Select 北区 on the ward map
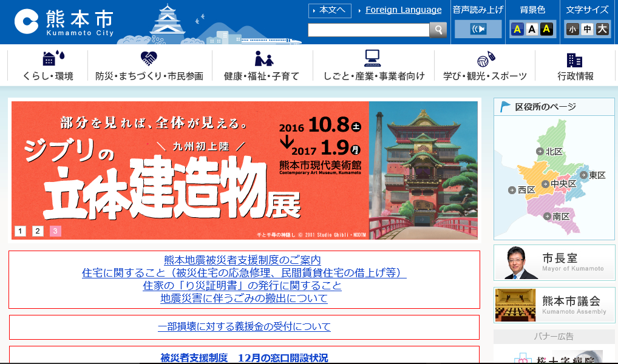This screenshot has width=618, height=364. (x=549, y=152)
